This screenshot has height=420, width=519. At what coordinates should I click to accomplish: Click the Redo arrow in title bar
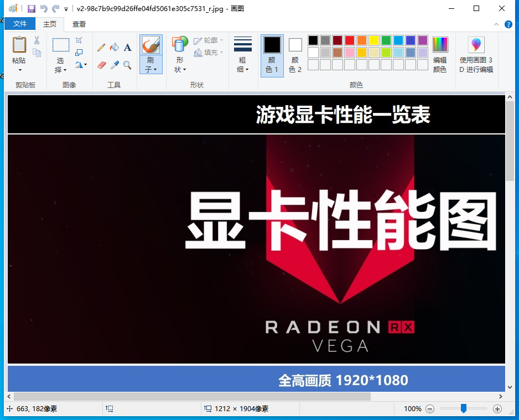tap(55, 9)
